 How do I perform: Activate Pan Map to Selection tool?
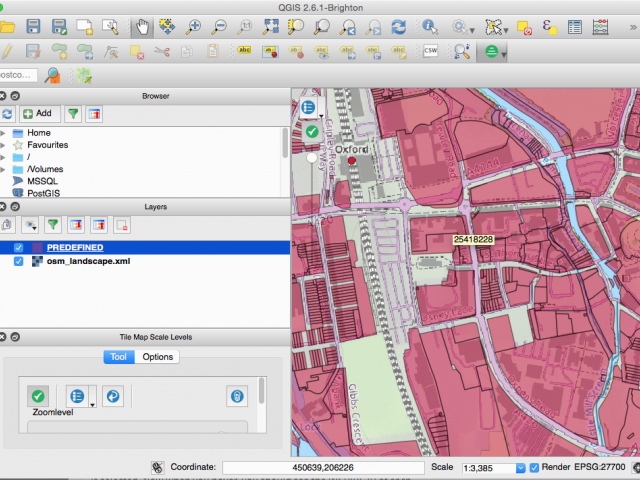point(167,27)
